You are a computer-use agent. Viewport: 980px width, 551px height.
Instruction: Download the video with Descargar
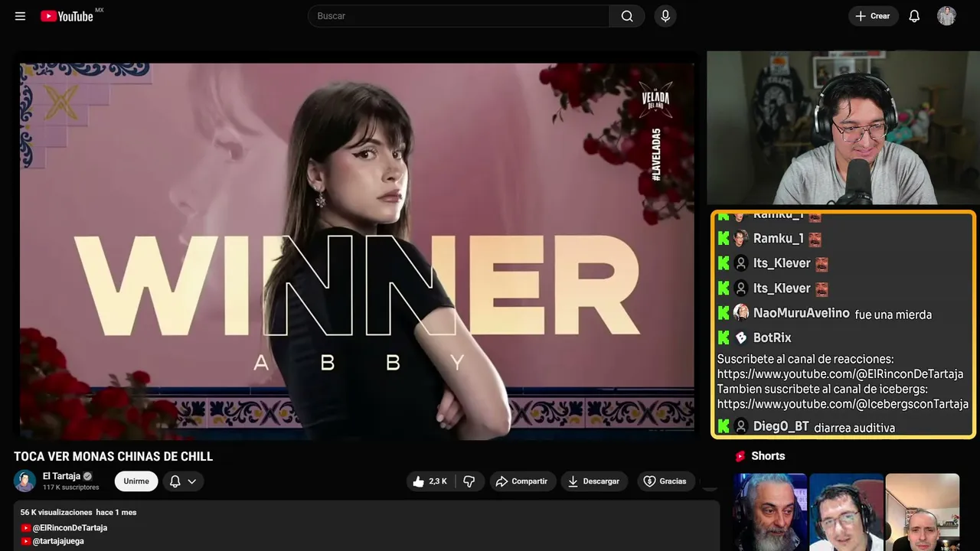coord(594,481)
